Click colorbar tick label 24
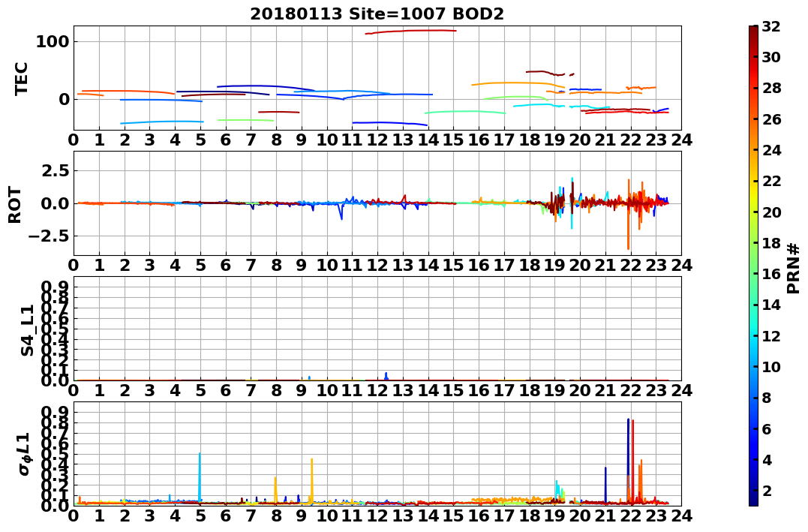 coord(771,150)
